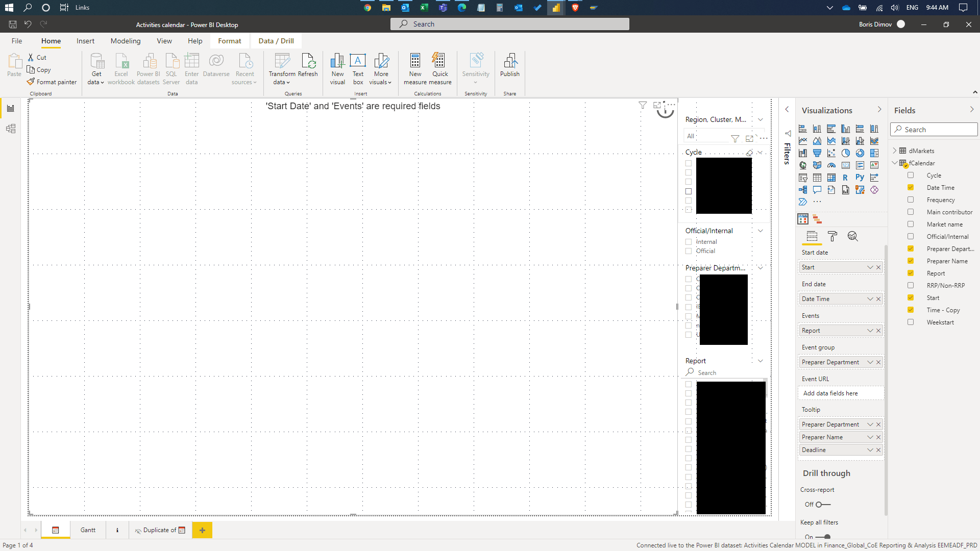Viewport: 980px width, 551px height.
Task: Insert a New visual
Action: coord(337,68)
